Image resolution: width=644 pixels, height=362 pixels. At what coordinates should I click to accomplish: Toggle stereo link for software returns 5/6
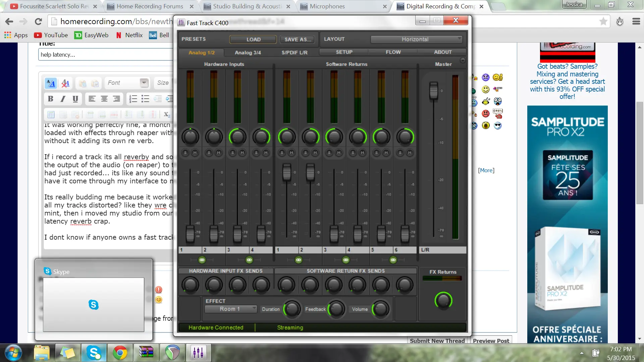tap(393, 260)
